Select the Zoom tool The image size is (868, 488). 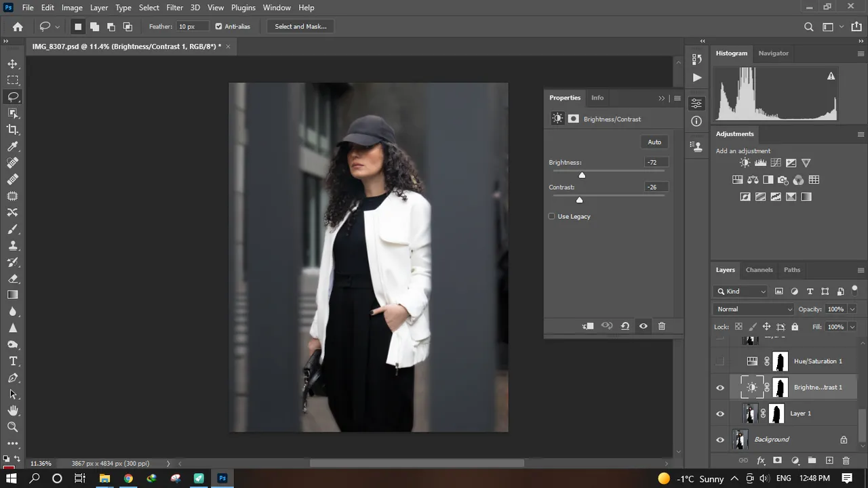(13, 427)
